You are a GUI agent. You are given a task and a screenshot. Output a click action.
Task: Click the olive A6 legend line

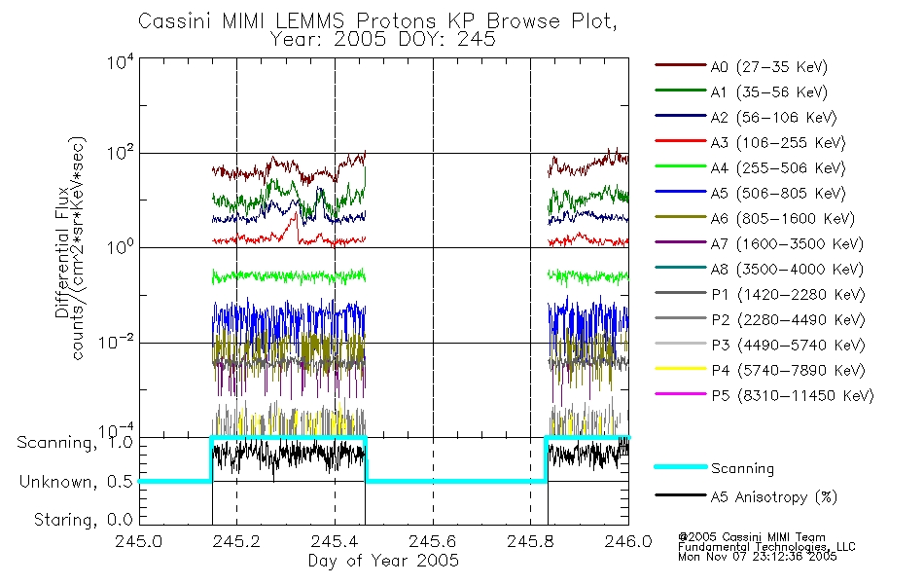click(681, 217)
